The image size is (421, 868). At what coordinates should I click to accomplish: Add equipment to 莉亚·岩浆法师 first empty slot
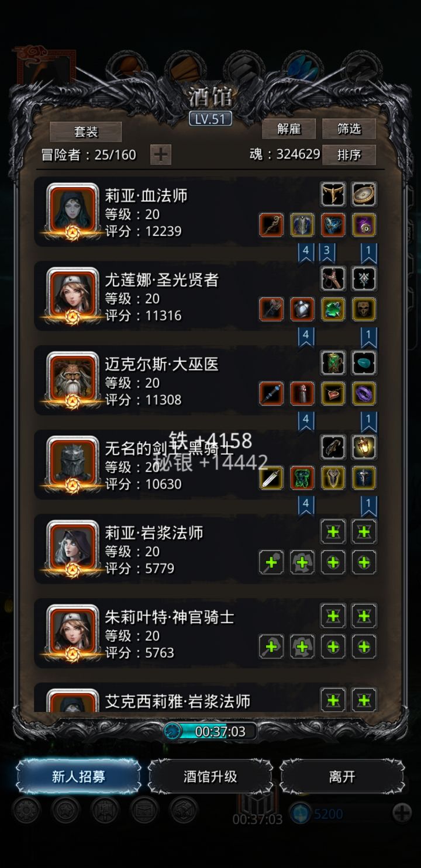click(271, 562)
